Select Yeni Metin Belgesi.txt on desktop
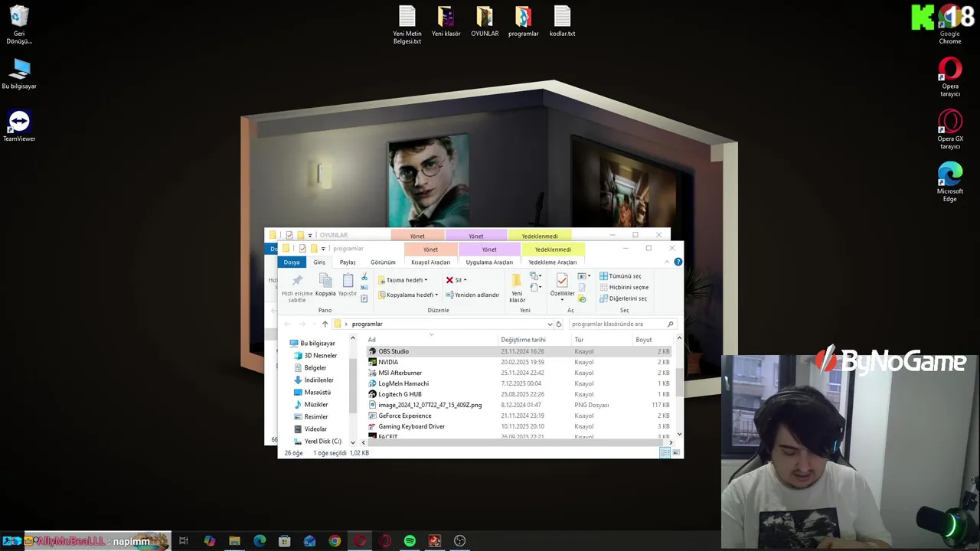 pyautogui.click(x=407, y=25)
